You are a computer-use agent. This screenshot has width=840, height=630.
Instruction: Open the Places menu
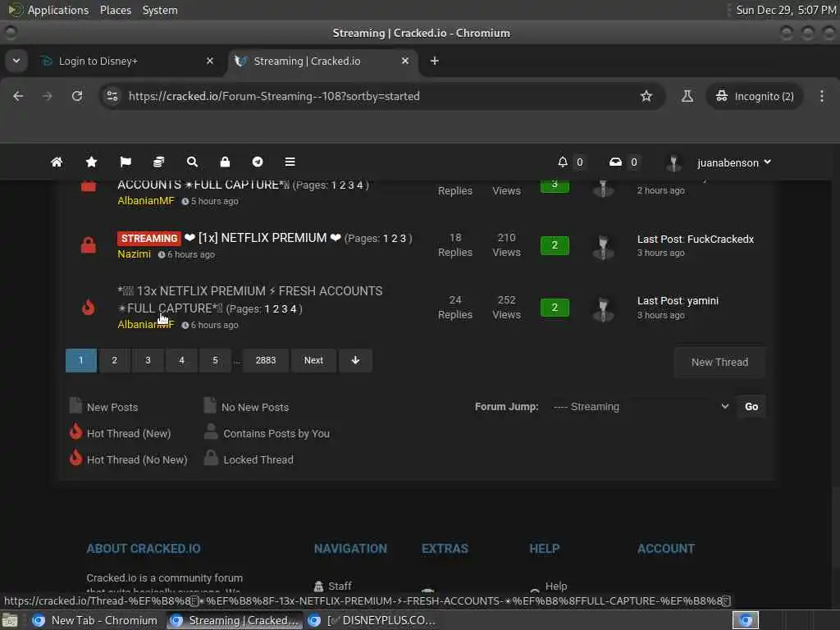tap(116, 10)
